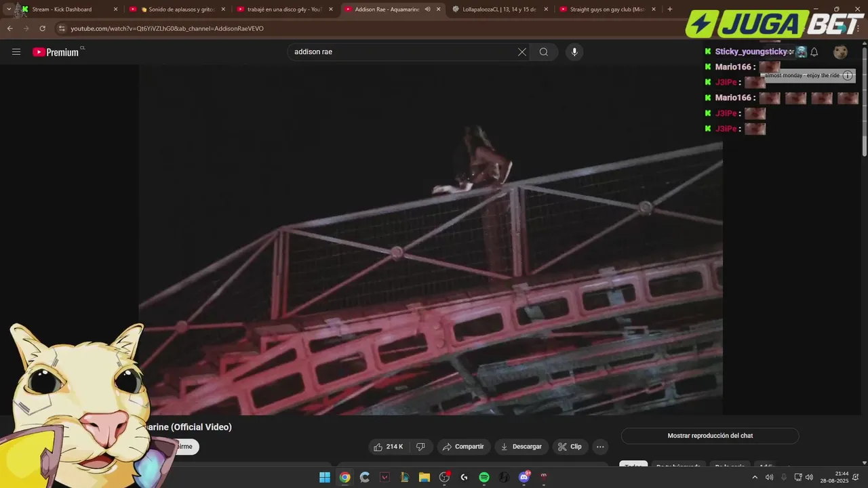This screenshot has width=868, height=488.
Task: Open OBS Studio from the taskbar
Action: pyautogui.click(x=444, y=477)
